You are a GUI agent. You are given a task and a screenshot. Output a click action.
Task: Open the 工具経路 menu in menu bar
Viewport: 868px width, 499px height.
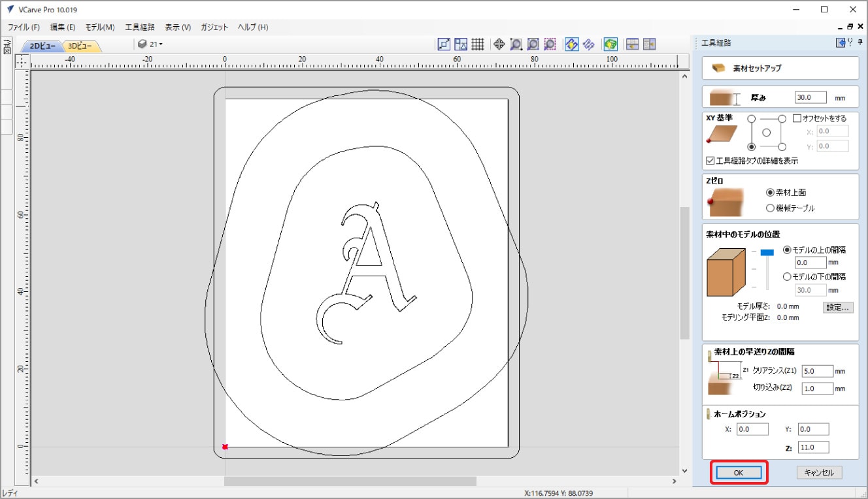click(140, 27)
